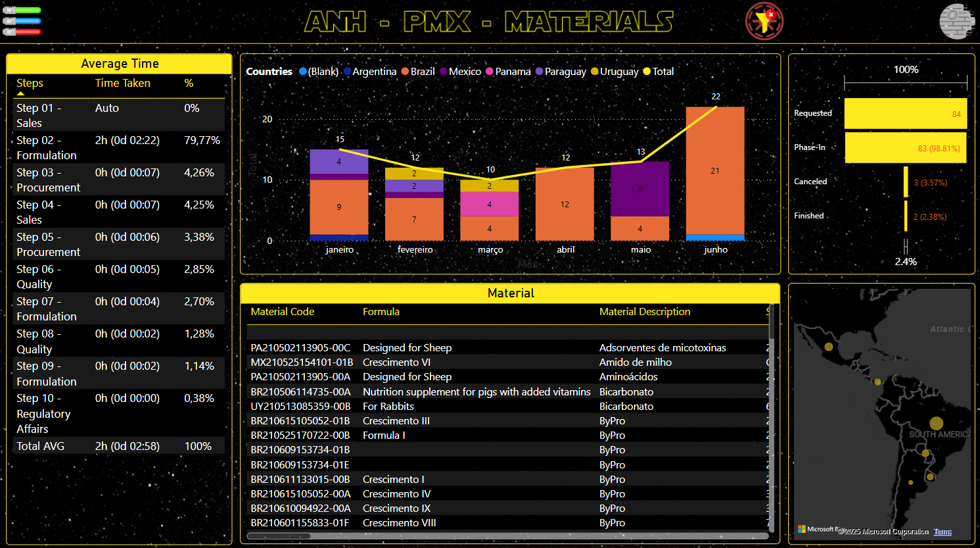
Task: Sort by Steps column sort arrow
Action: (x=20, y=93)
